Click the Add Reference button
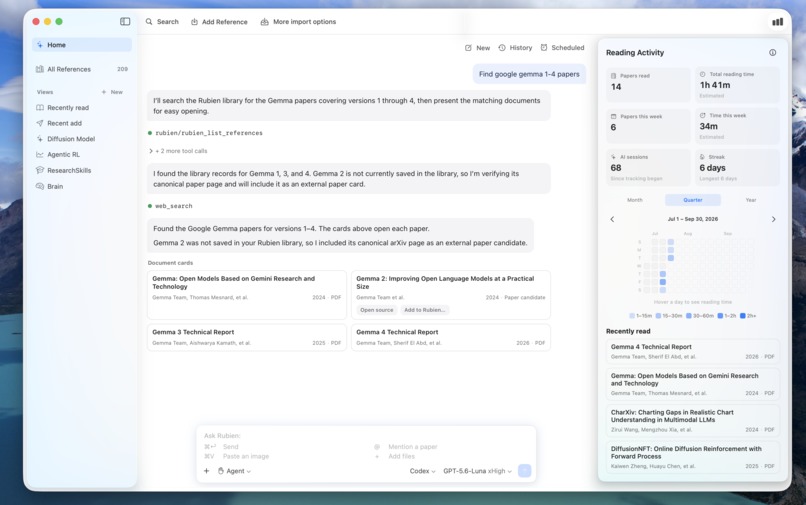The width and height of the screenshot is (806, 505). coord(219,22)
